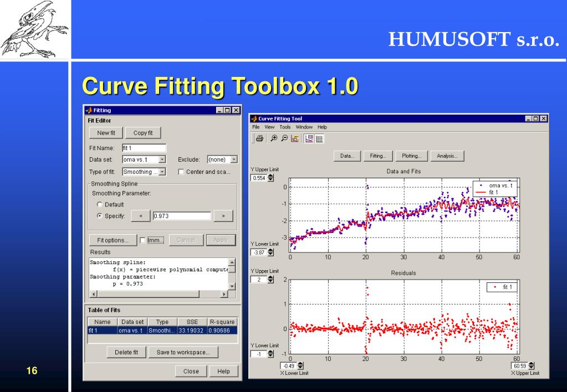This screenshot has height=392, width=567.
Task: Click MATLAB logo in Fitting window title bar
Action: (x=89, y=110)
